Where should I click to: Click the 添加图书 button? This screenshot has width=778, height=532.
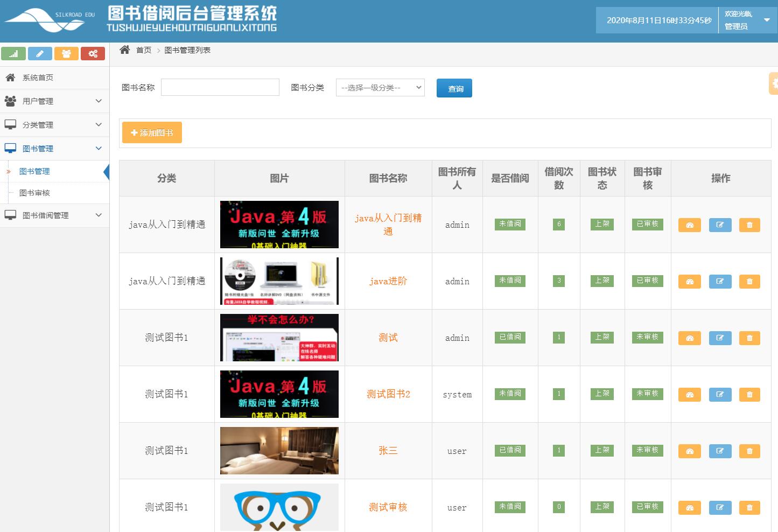151,132
